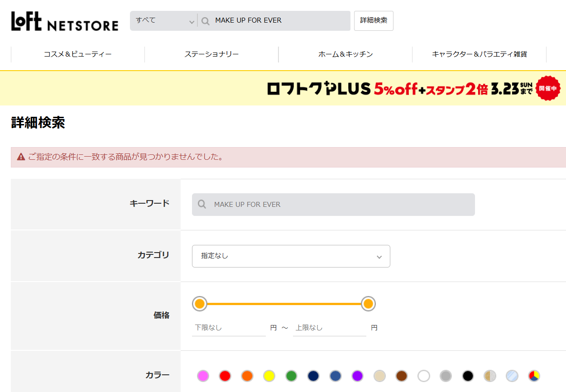Click the 詳細検索 button
This screenshot has height=392, width=566.
pyautogui.click(x=374, y=21)
